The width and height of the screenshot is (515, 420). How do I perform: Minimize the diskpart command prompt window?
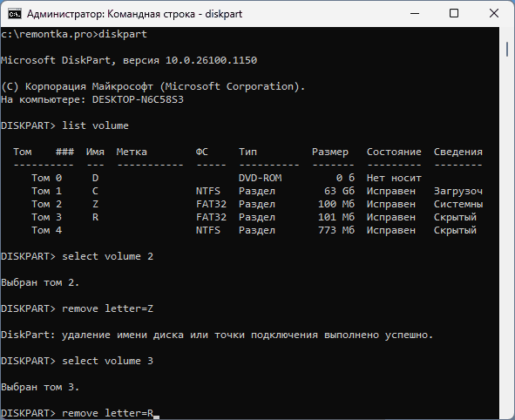tap(415, 13)
